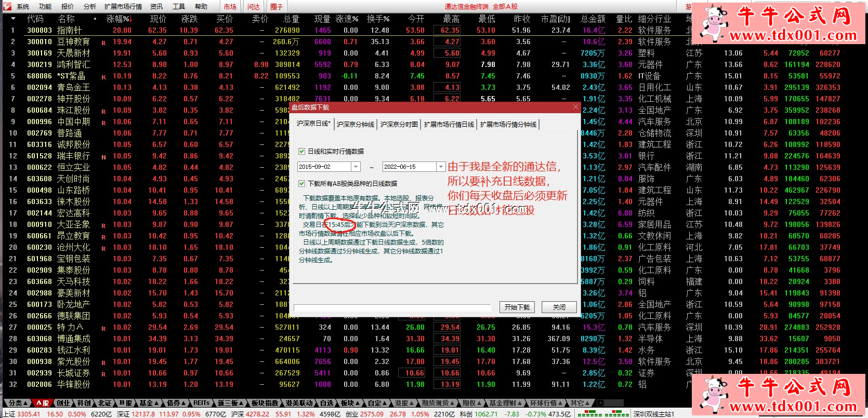
Task: Open the 系统 menu
Action: pyautogui.click(x=23, y=7)
